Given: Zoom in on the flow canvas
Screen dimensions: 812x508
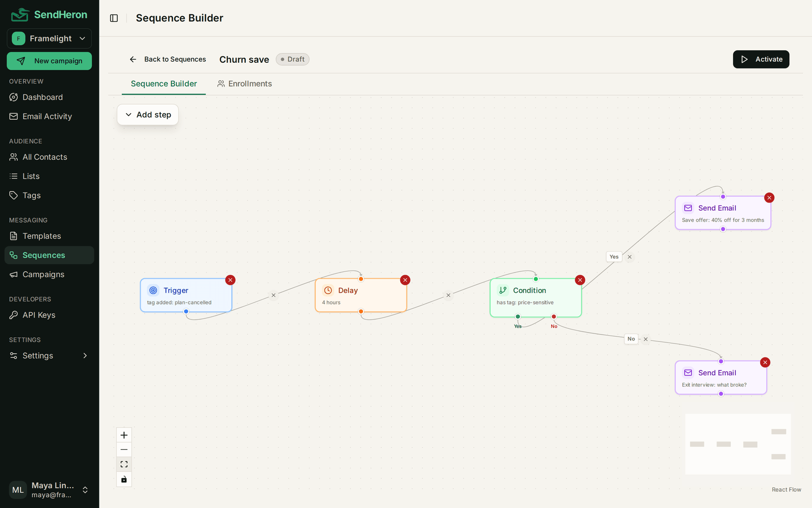Looking at the screenshot, I should tap(124, 435).
